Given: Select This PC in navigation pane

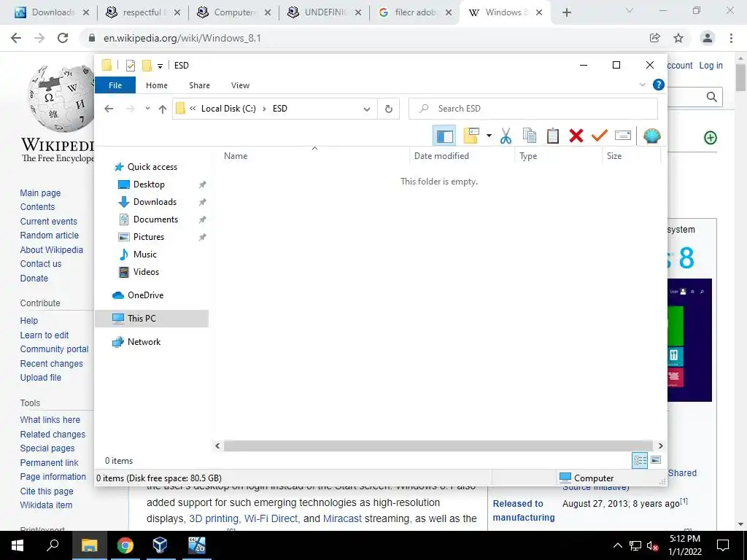Looking at the screenshot, I should point(152,319).
